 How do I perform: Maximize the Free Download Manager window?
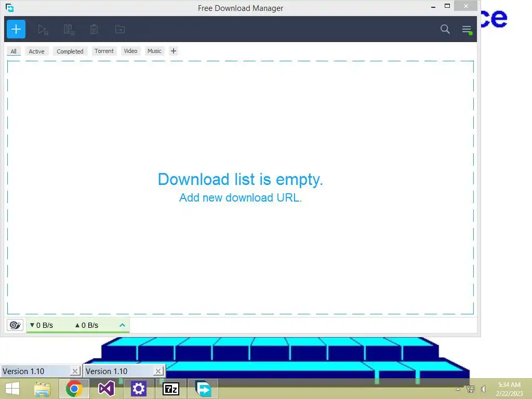click(x=447, y=6)
